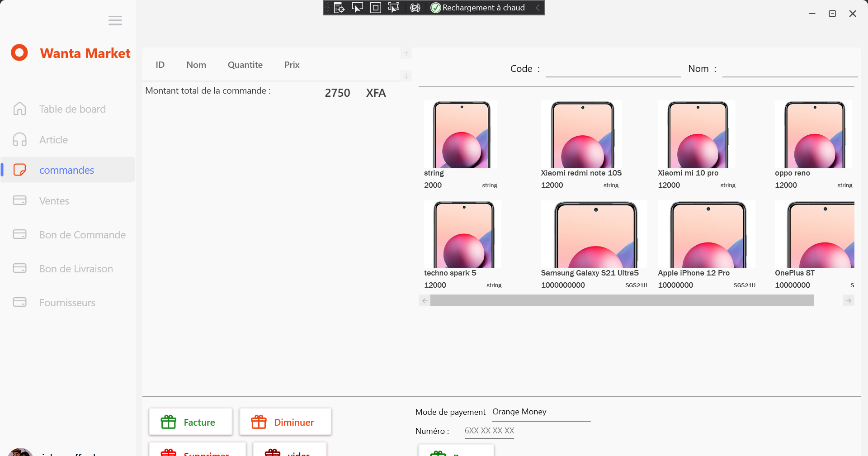Click the product list left scroll arrow
This screenshot has height=456, width=868.
[x=425, y=300]
